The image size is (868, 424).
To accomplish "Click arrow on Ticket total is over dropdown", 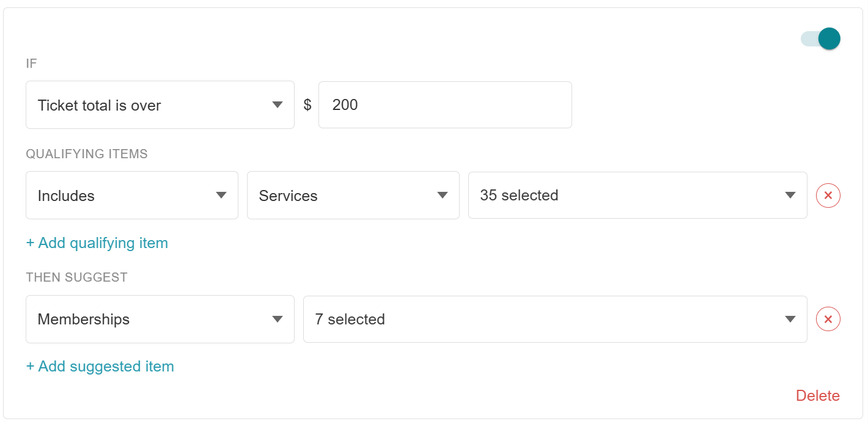I will coord(278,105).
